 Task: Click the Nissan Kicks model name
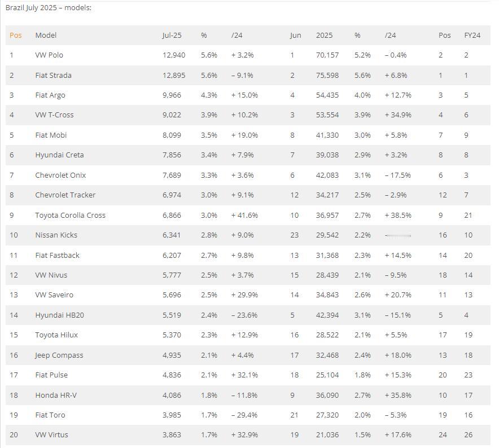tap(56, 235)
